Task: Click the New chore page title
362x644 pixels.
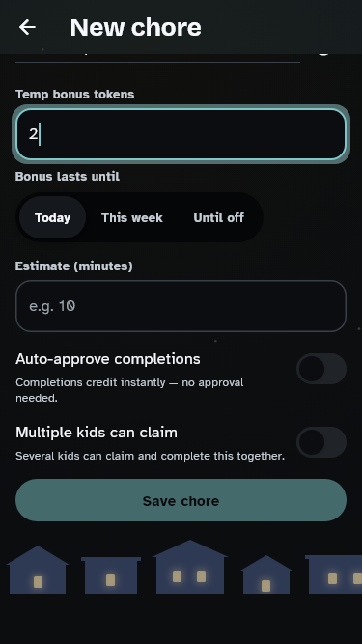Action: [x=136, y=28]
